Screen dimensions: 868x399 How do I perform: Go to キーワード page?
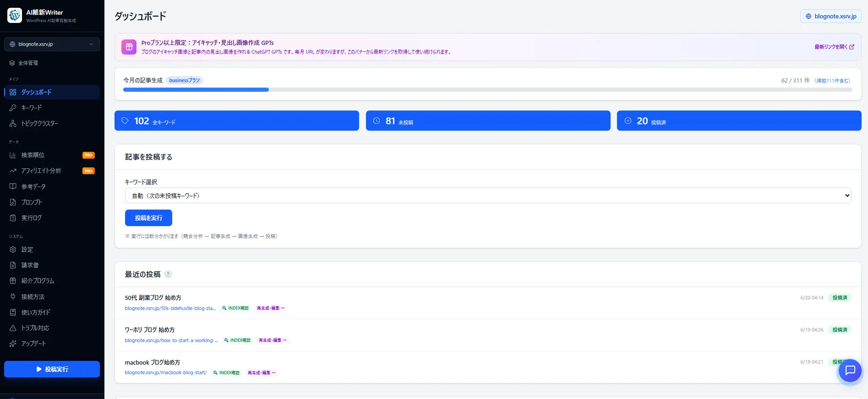point(52,108)
